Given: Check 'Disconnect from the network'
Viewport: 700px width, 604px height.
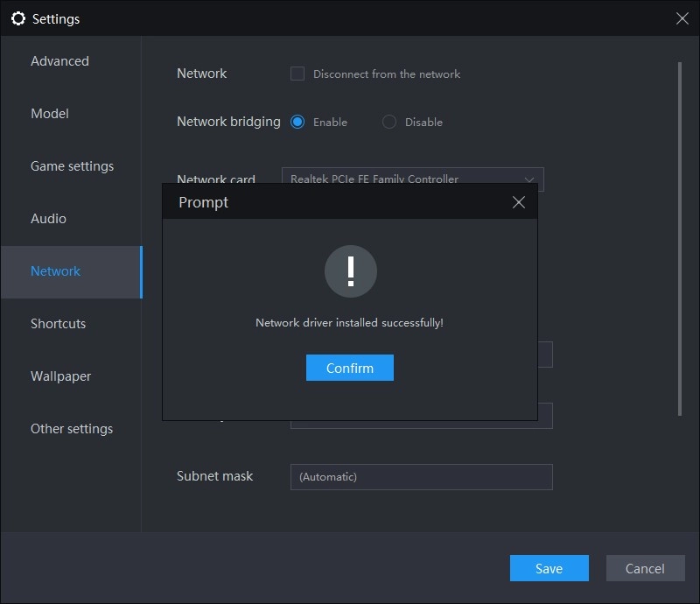Looking at the screenshot, I should pyautogui.click(x=297, y=74).
